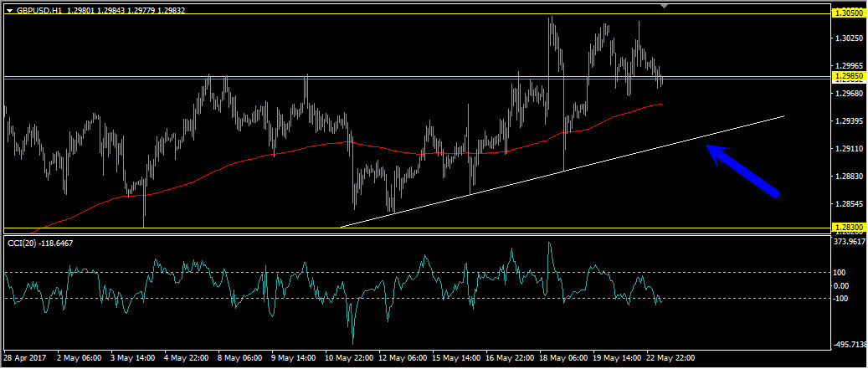Click the 100 level on CCI scale
The image size is (868, 369).
pyautogui.click(x=841, y=272)
